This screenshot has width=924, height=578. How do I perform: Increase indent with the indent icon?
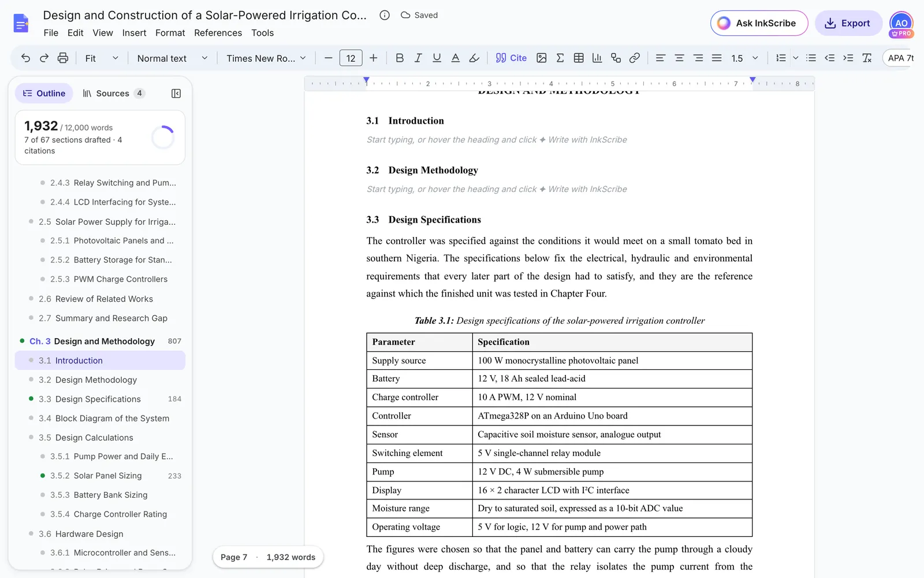click(x=848, y=58)
